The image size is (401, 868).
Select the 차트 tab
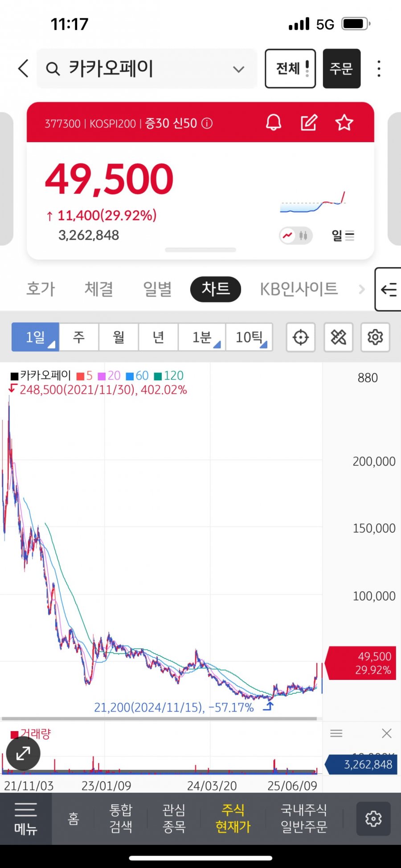pyautogui.click(x=216, y=289)
